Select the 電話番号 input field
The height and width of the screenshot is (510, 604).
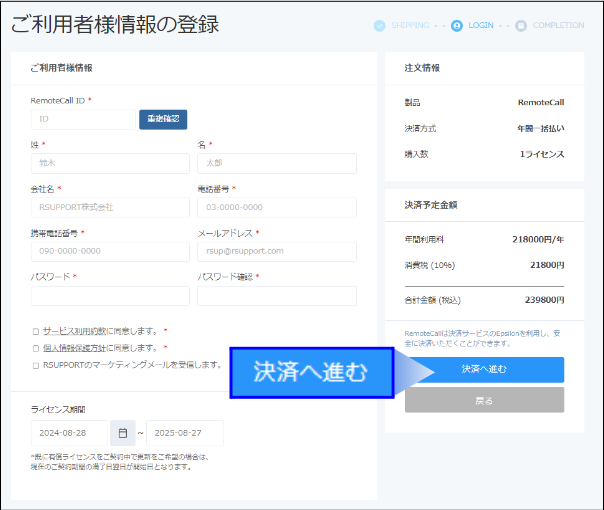click(x=276, y=207)
